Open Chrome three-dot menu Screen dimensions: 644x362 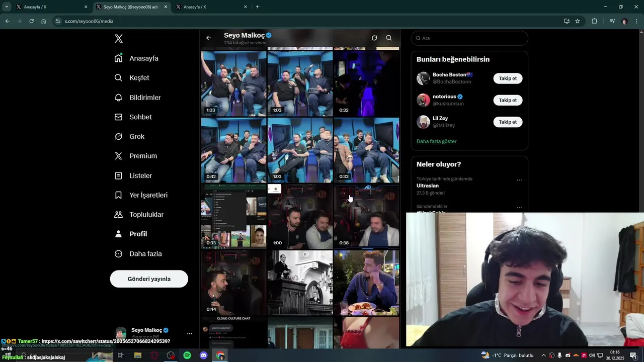click(637, 21)
